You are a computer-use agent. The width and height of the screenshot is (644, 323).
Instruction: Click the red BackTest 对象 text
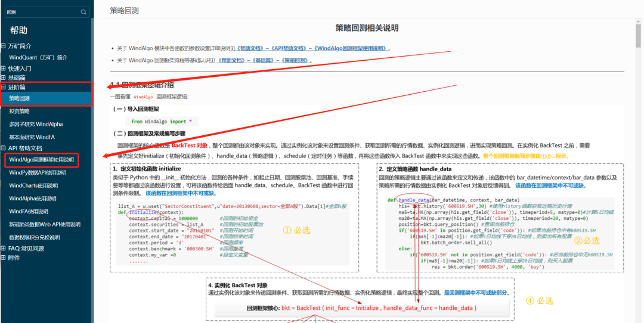[x=190, y=145]
